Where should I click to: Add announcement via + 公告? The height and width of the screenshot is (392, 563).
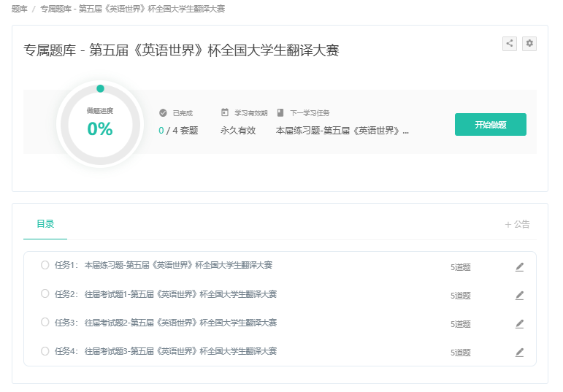tap(517, 224)
